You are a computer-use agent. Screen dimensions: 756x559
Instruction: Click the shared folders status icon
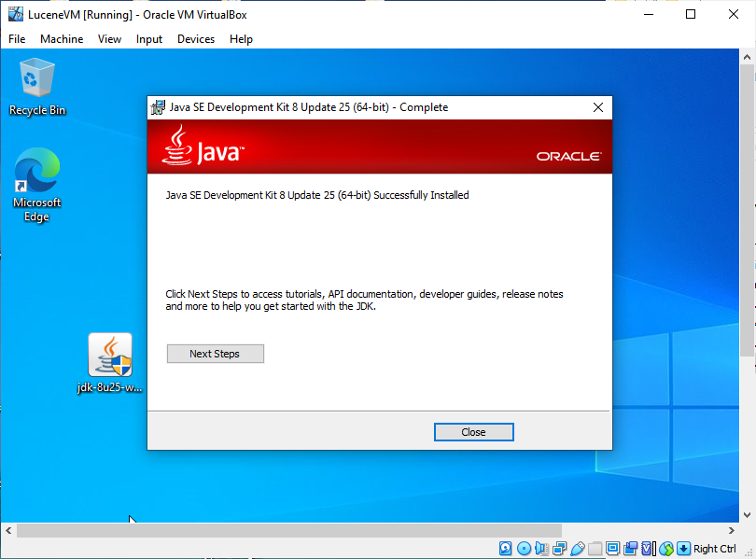(x=595, y=549)
